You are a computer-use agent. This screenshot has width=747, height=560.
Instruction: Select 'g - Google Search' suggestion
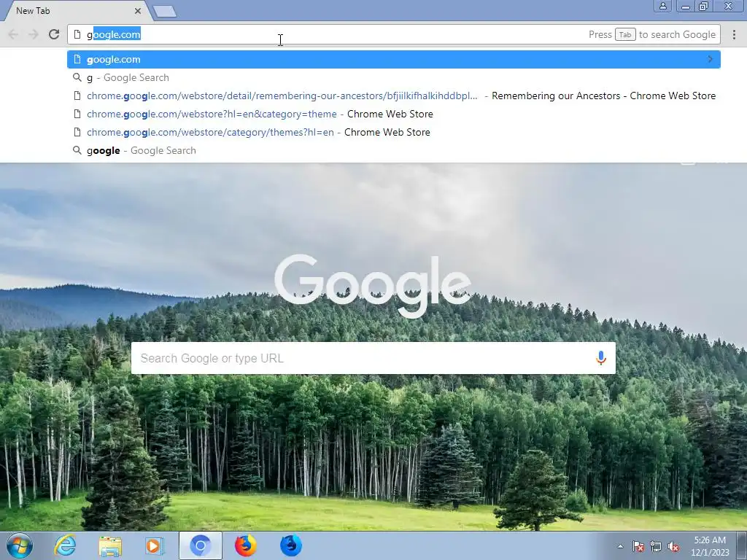(x=393, y=77)
